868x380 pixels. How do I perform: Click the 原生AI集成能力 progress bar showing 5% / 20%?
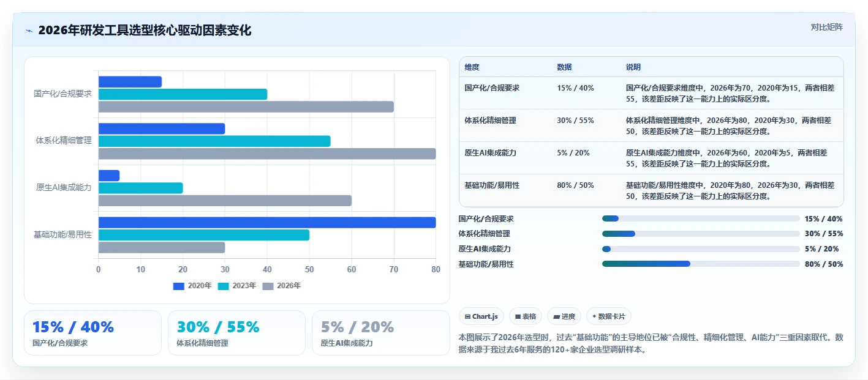point(701,249)
